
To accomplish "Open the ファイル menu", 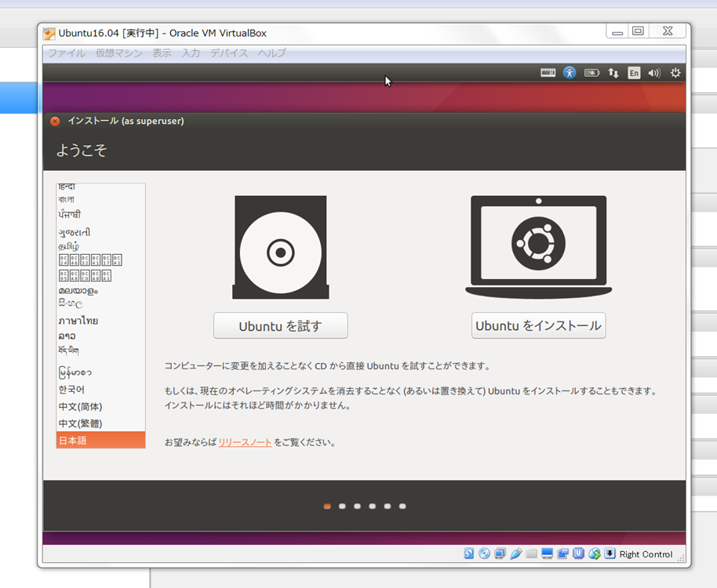I will coord(67,53).
